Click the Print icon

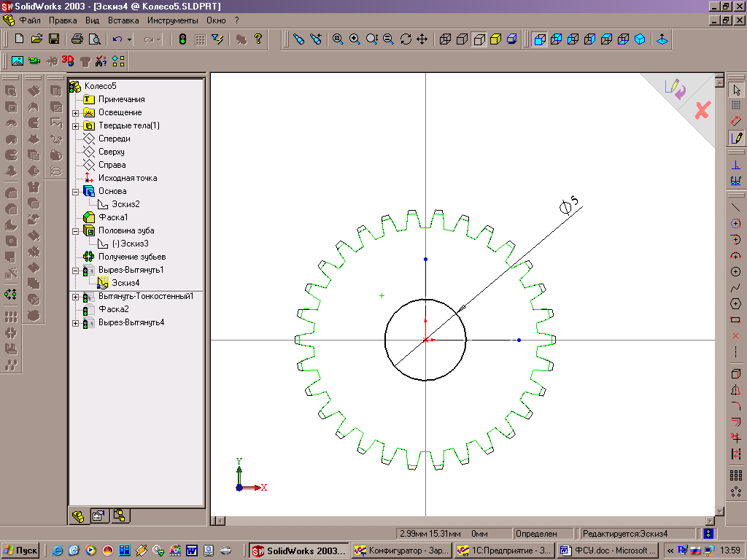point(77,39)
